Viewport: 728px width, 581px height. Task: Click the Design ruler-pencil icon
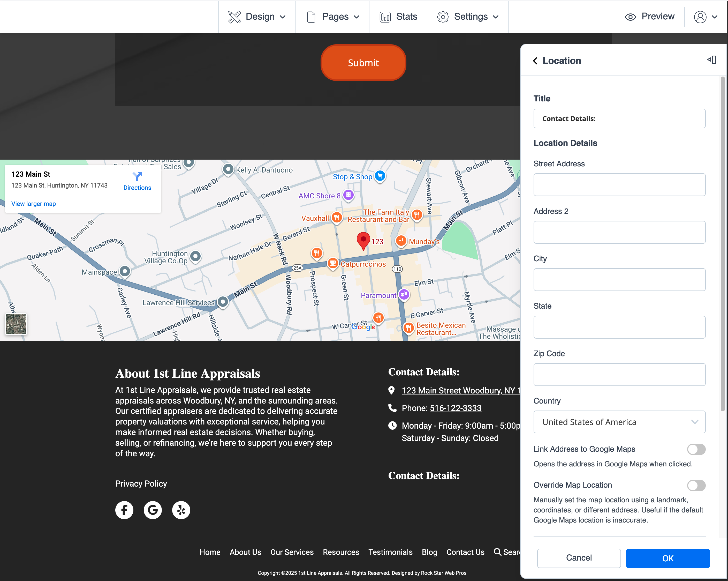point(234,17)
